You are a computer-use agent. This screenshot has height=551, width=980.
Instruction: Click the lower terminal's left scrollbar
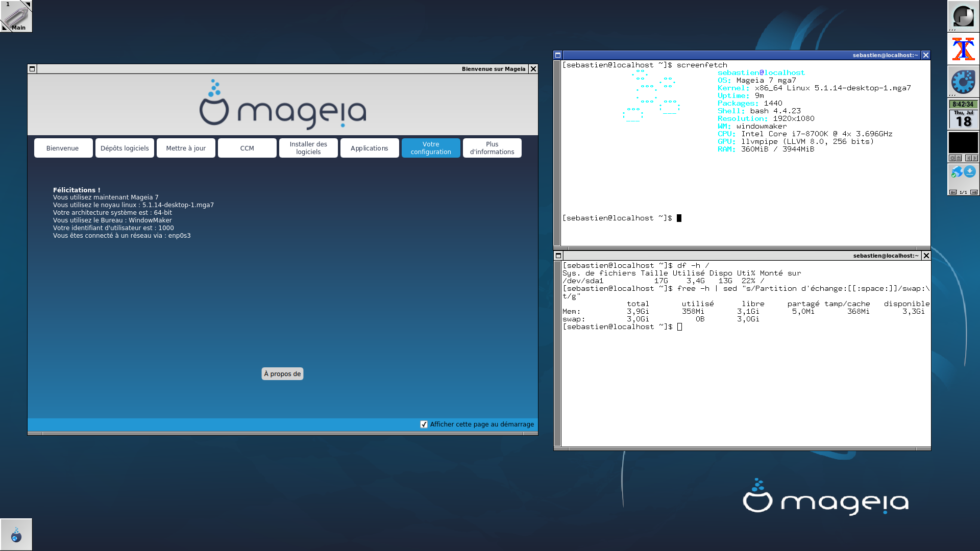coord(558,354)
